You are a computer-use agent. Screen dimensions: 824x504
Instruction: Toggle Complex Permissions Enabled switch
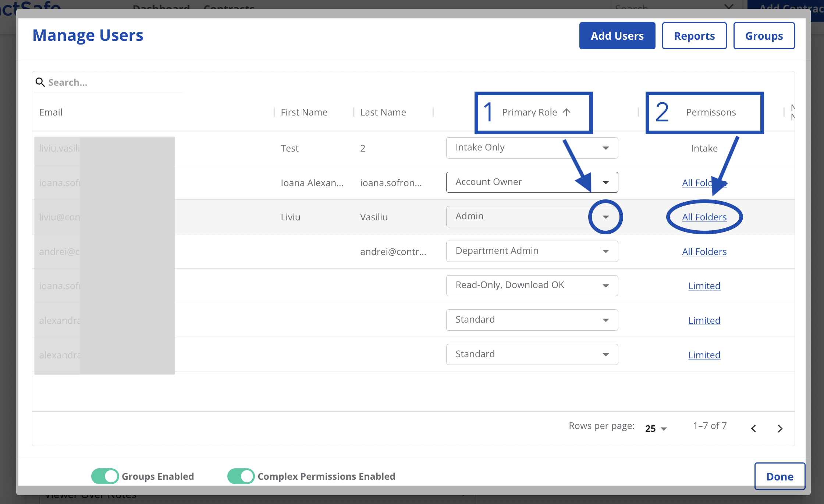[241, 476]
